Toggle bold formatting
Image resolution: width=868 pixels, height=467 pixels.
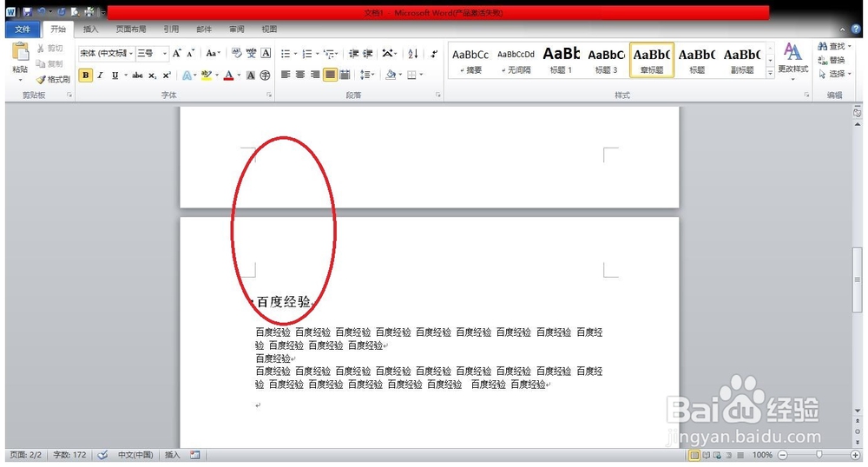point(86,76)
